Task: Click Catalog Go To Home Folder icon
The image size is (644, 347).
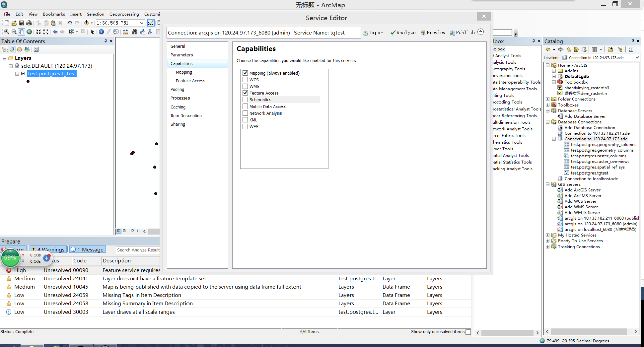Action: tap(576, 49)
